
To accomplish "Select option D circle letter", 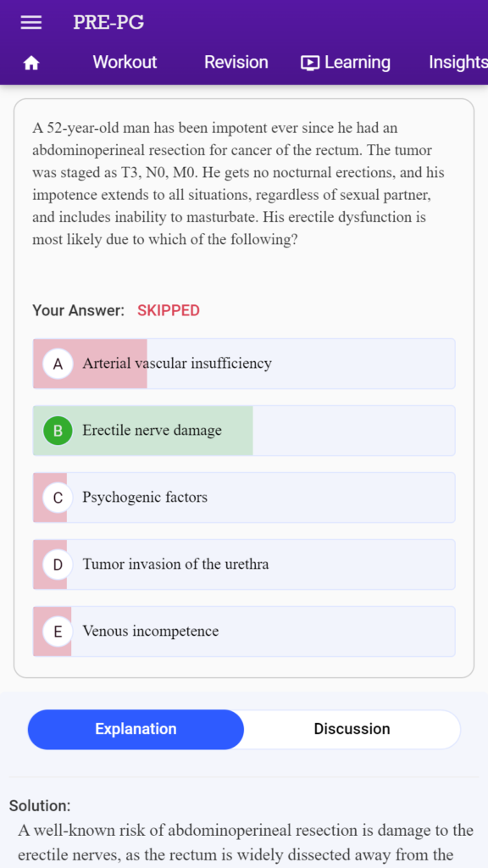I will tap(58, 565).
